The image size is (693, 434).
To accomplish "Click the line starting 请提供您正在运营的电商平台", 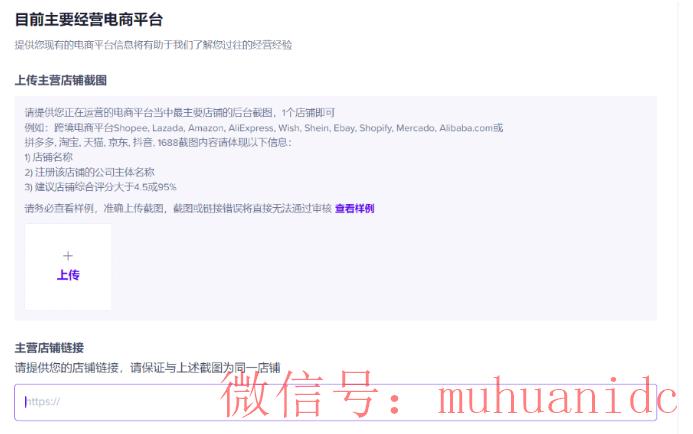I will [180, 113].
